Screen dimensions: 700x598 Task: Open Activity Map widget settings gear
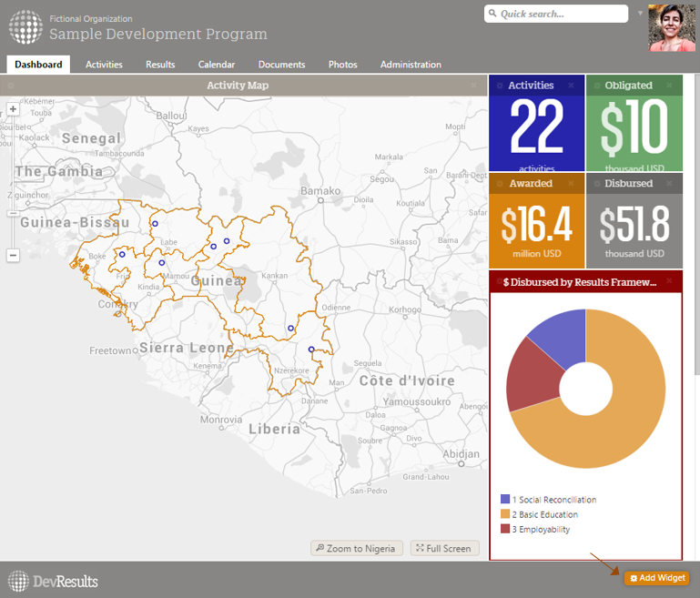click(10, 86)
